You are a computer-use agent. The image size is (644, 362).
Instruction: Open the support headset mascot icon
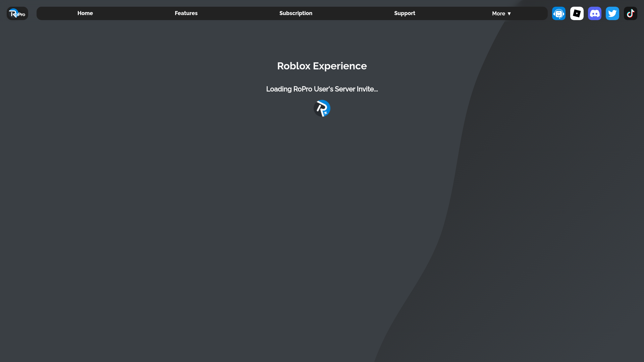(x=559, y=13)
